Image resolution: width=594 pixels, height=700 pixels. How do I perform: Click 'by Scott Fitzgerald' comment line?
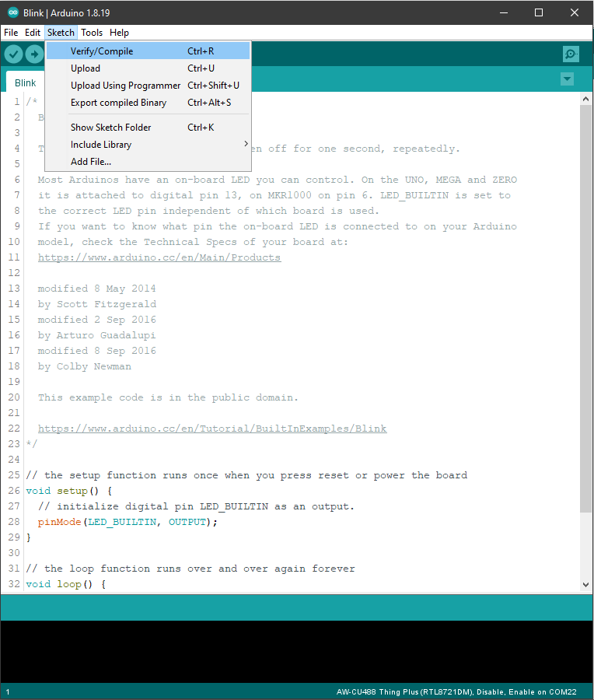tap(97, 304)
